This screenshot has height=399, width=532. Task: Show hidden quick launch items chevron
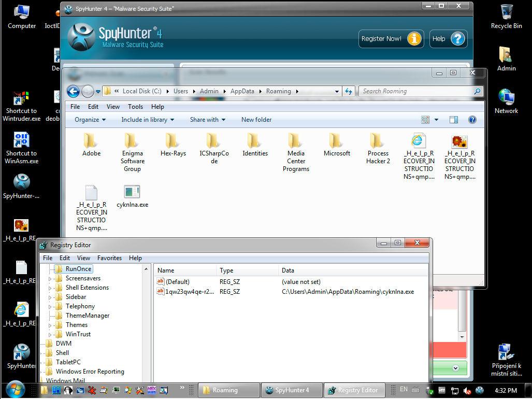pos(182,388)
